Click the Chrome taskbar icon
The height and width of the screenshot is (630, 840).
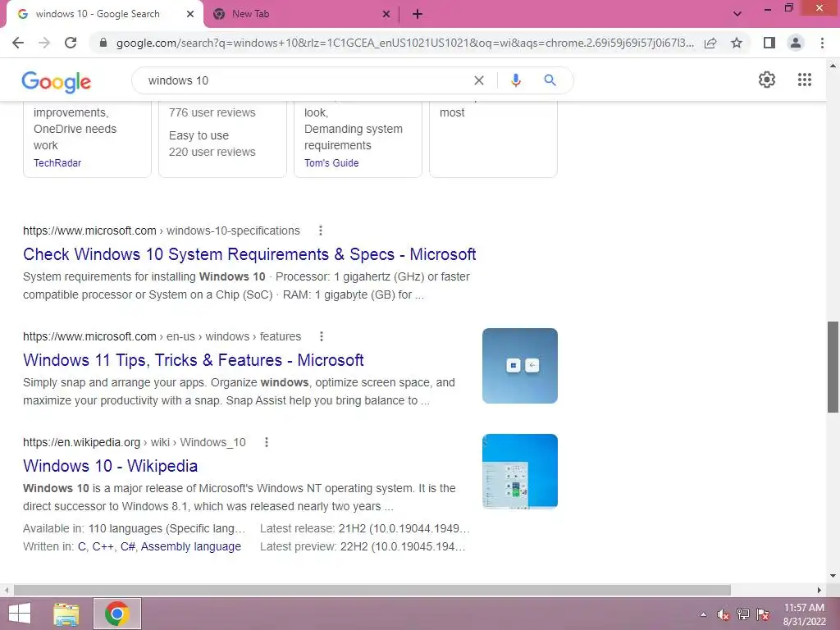tap(117, 614)
